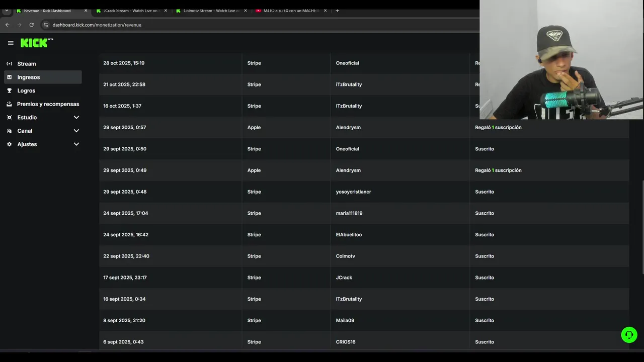This screenshot has width=644, height=362.
Task: Click the Estudio sidebar icon
Action: click(9, 117)
